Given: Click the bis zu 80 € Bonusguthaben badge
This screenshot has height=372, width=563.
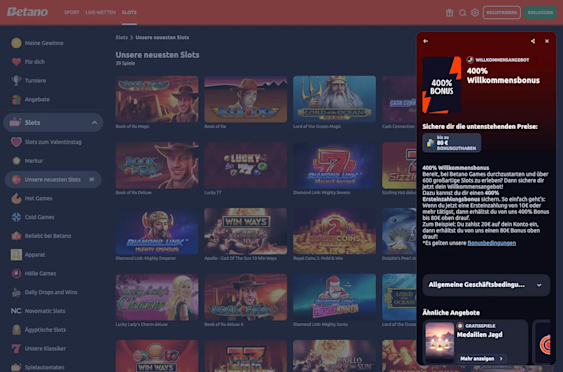Looking at the screenshot, I should 451,143.
